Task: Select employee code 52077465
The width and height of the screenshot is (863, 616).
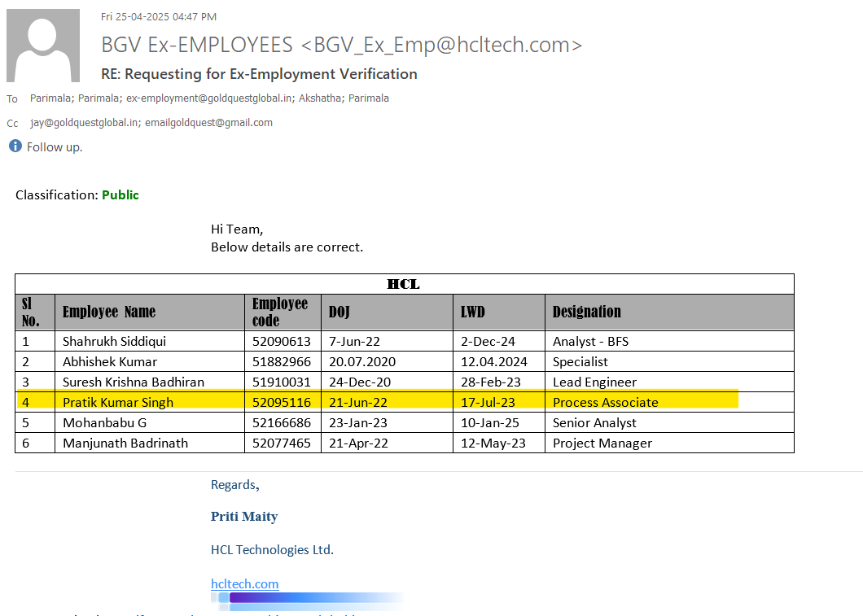Action: (x=281, y=443)
